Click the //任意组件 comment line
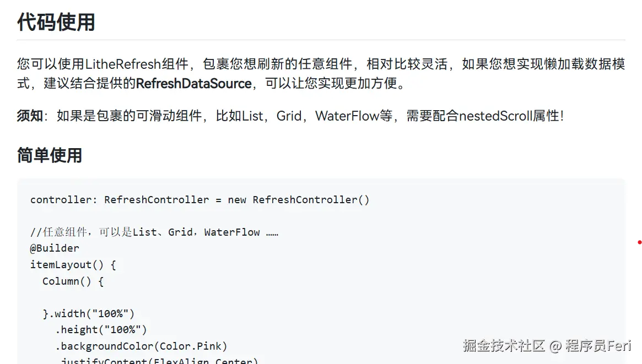This screenshot has height=364, width=642. (154, 232)
